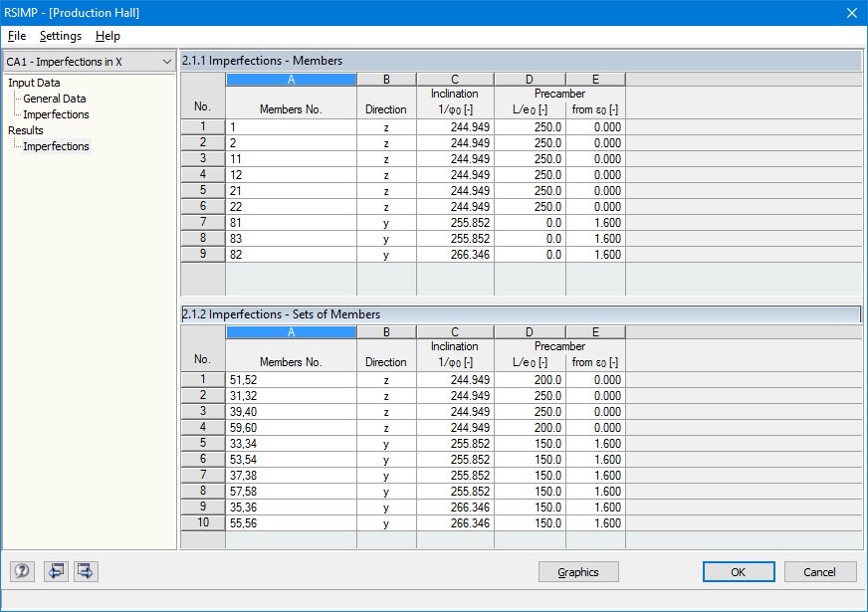Click direction y in set 37,38 row
This screenshot has width=868, height=612.
[386, 476]
